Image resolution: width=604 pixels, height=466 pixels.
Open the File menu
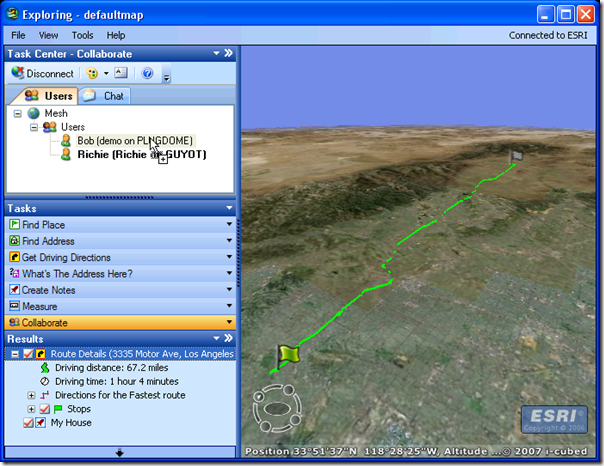pos(18,35)
